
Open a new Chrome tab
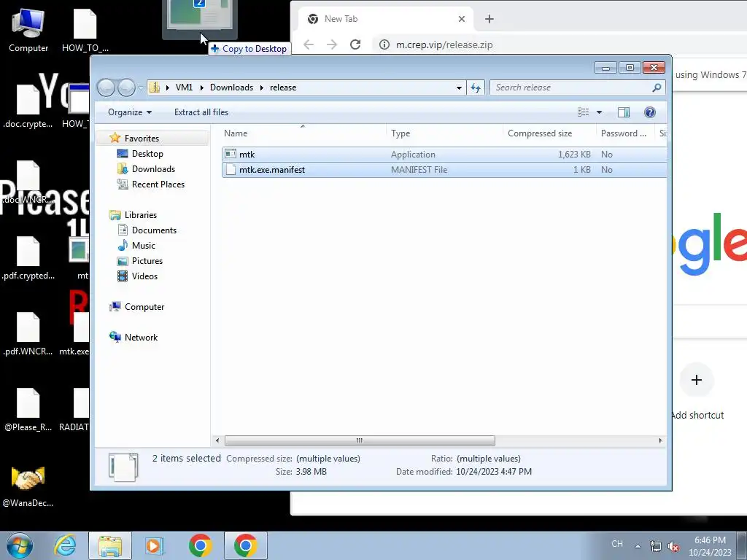tap(489, 19)
